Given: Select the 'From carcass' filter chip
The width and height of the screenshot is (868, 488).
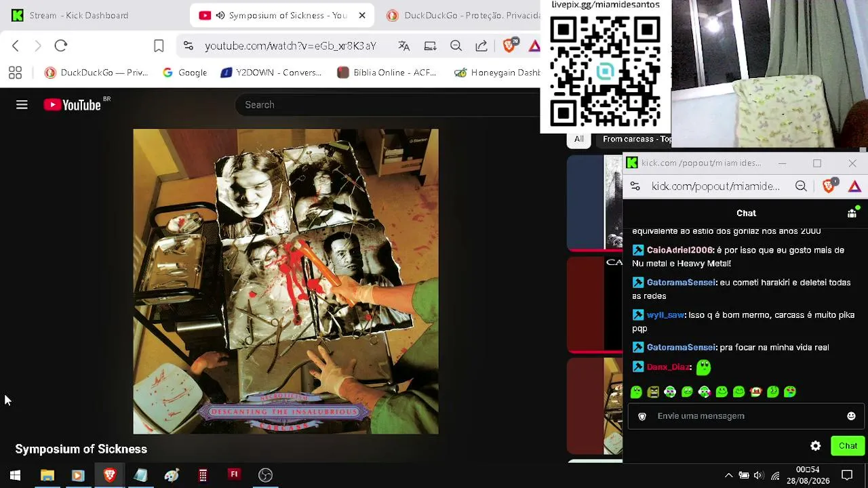Looking at the screenshot, I should point(635,139).
